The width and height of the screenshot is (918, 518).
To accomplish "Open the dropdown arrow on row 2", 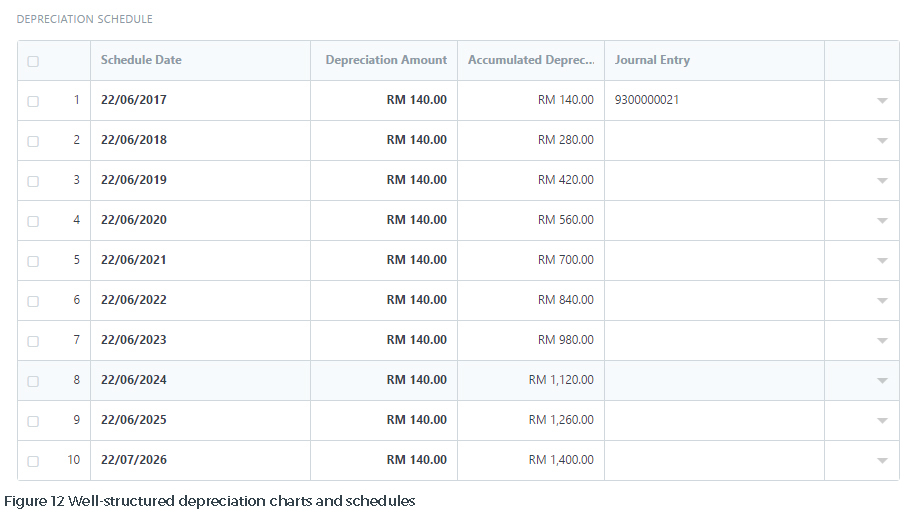I will pyautogui.click(x=882, y=140).
